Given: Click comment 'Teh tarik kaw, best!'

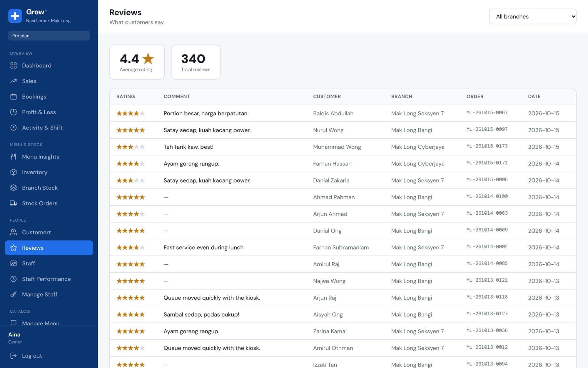Looking at the screenshot, I should (x=188, y=147).
